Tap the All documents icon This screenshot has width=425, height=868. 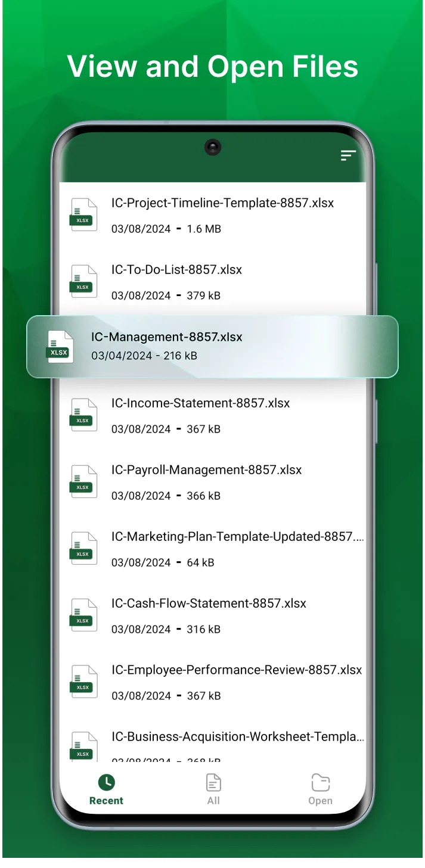213,782
